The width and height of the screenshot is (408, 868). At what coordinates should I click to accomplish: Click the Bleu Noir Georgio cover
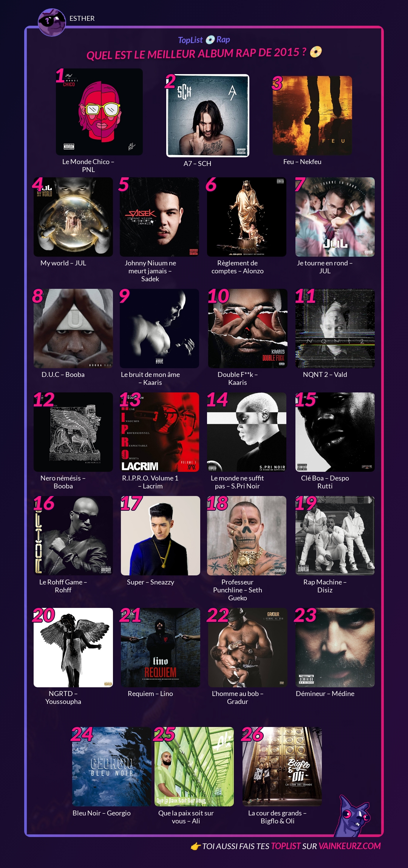pyautogui.click(x=112, y=767)
